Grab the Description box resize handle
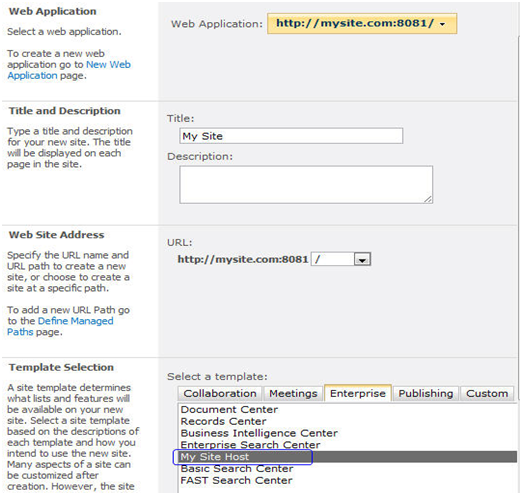 coord(428,199)
